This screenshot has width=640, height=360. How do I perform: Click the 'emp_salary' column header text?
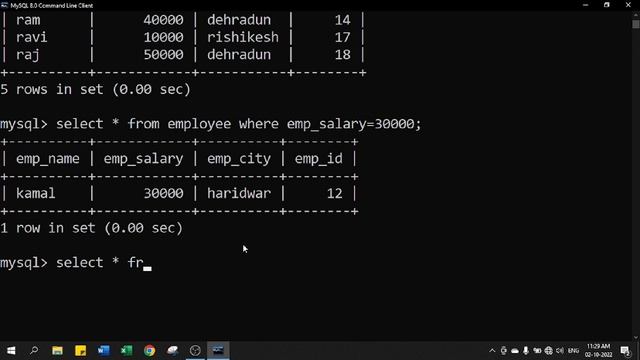click(143, 159)
